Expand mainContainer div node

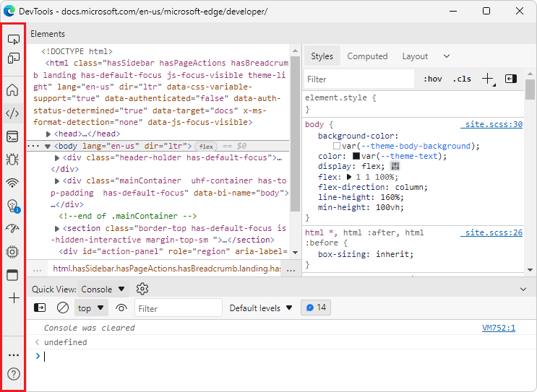click(x=57, y=181)
